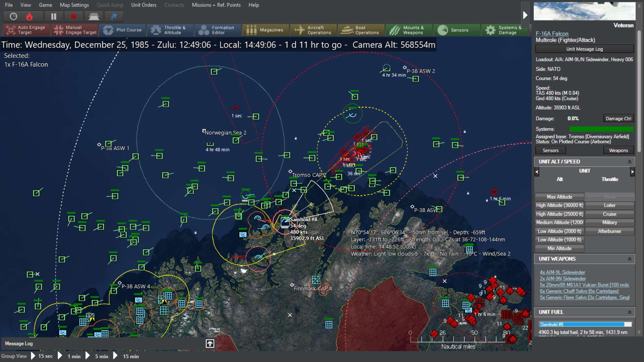Open the Generic Flare Salvo link

click(x=584, y=298)
